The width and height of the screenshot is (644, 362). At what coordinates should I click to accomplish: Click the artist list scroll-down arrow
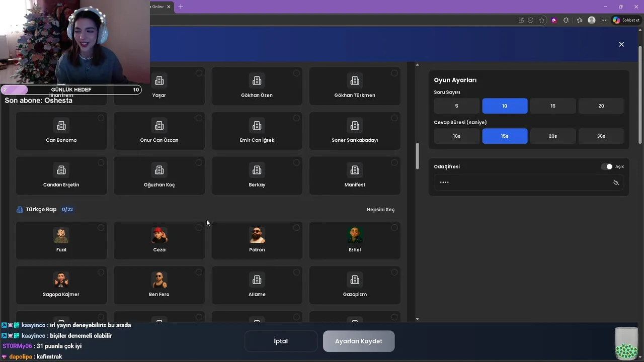coord(417,319)
